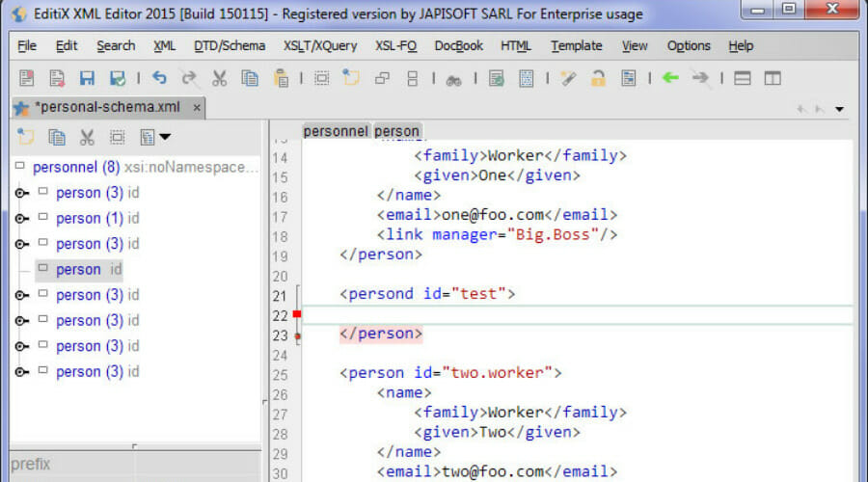Click the person breadcrumb
Viewport: 868px width, 482px height.
[x=396, y=131]
